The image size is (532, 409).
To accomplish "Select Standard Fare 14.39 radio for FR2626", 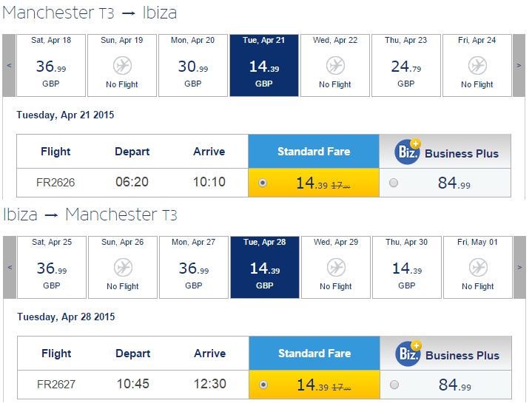I will [262, 183].
